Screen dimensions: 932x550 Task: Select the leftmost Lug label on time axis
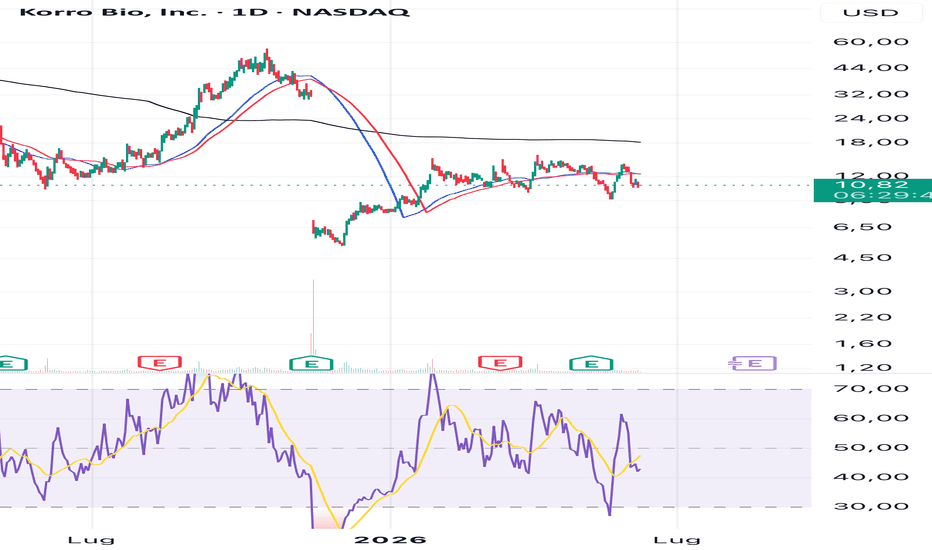[x=91, y=540]
